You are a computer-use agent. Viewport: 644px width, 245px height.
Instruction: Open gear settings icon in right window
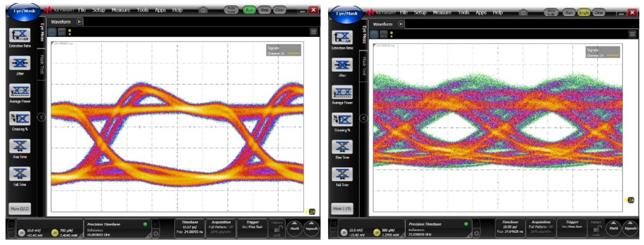476,233
